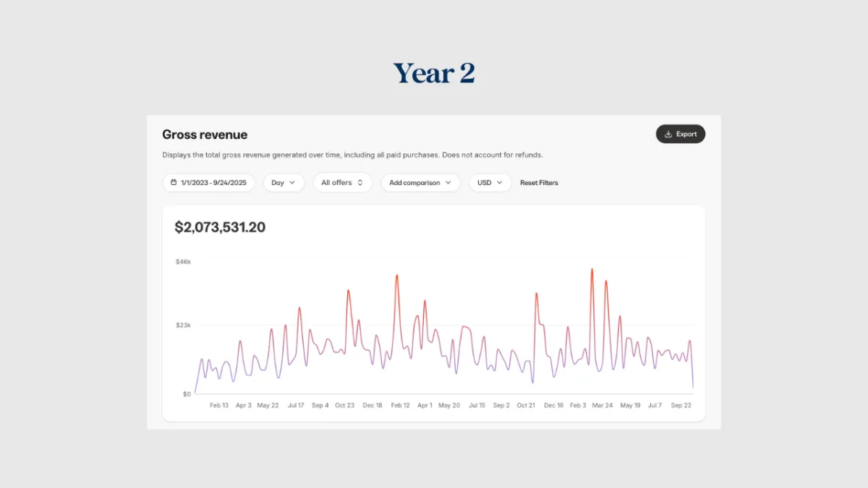Click the Jul 15 axis label
The width and height of the screenshot is (868, 488).
point(477,406)
